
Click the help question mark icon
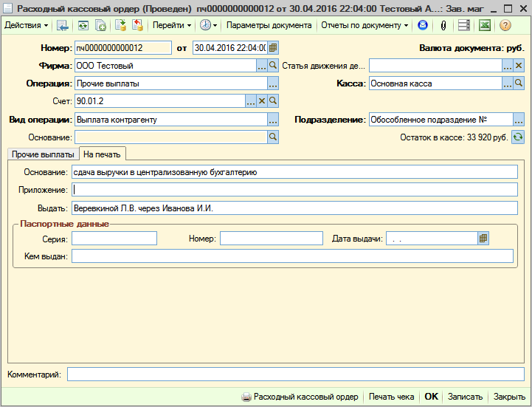(505, 25)
